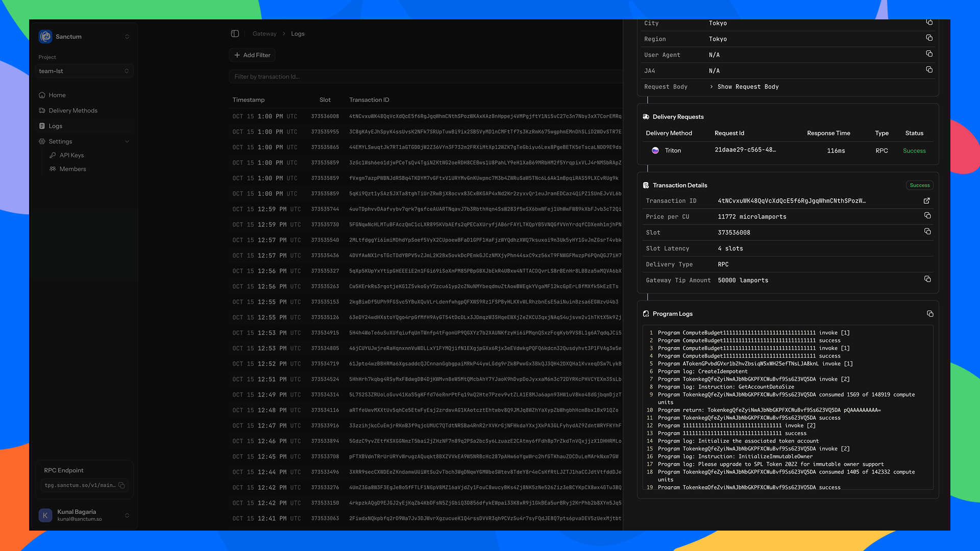The image size is (980, 551).
Task: Click the Home house icon
Action: (42, 95)
